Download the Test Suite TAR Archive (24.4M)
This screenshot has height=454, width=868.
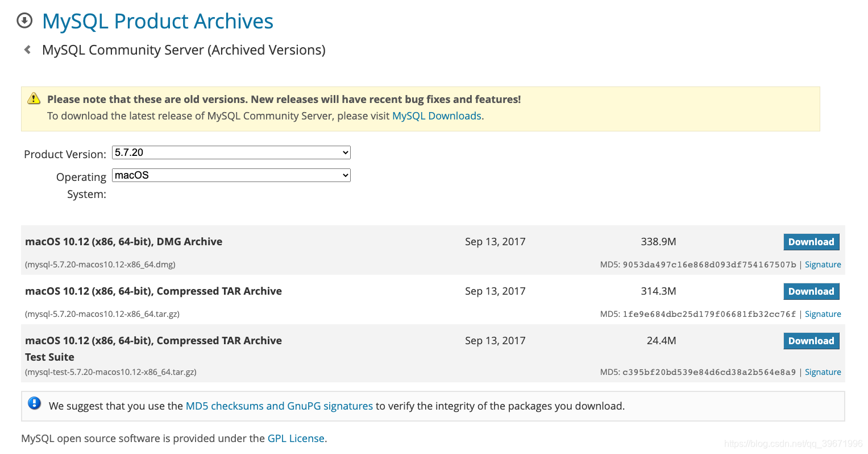point(811,341)
